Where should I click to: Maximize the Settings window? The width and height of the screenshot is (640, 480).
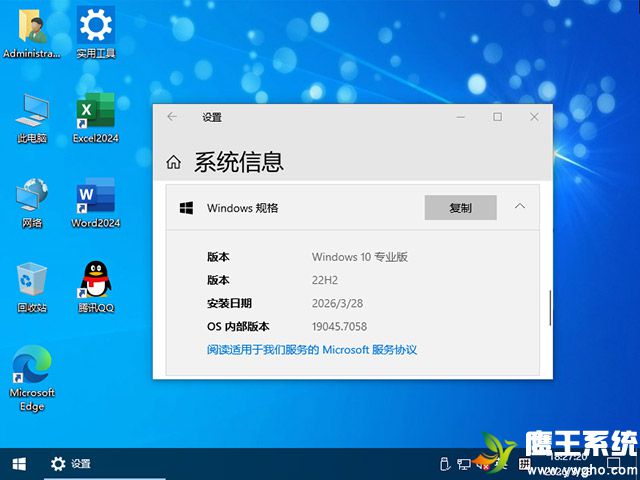coord(497,117)
